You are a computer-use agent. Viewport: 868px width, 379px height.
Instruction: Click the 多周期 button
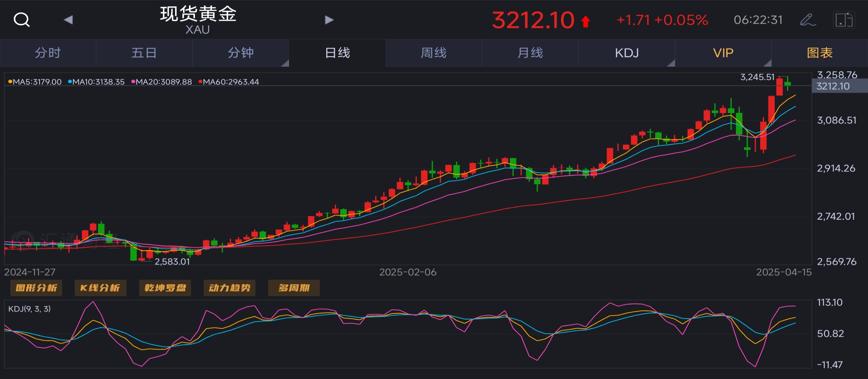click(x=294, y=288)
